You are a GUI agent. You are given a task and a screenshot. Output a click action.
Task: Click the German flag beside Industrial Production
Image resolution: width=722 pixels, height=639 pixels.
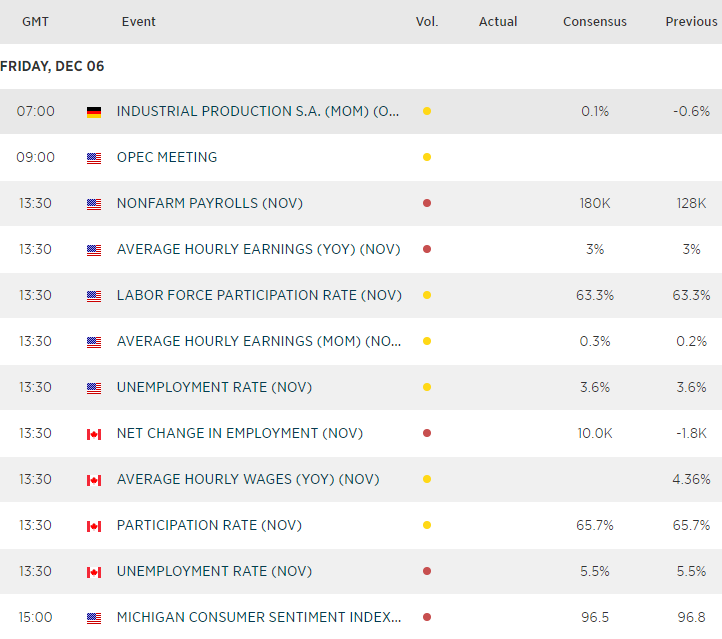coord(94,112)
